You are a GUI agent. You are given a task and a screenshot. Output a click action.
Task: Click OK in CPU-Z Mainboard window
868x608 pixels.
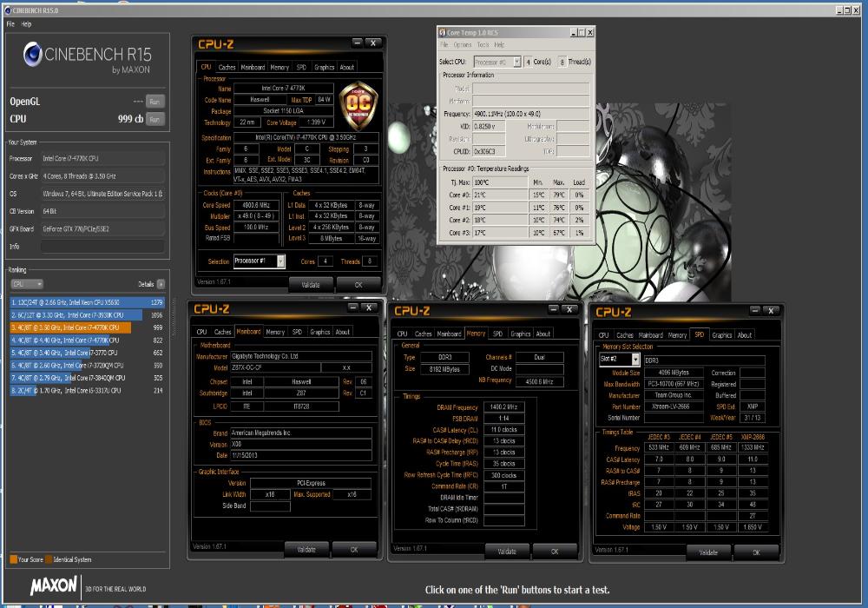pos(354,549)
